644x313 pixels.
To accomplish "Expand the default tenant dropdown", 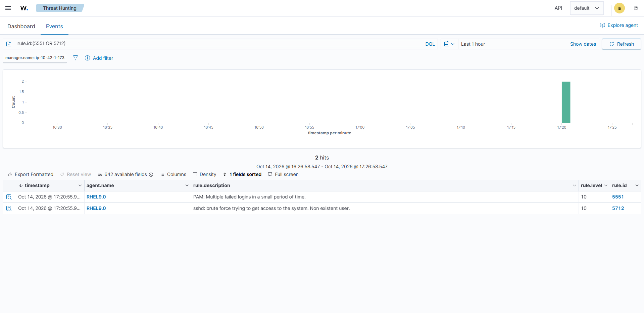I will point(587,8).
